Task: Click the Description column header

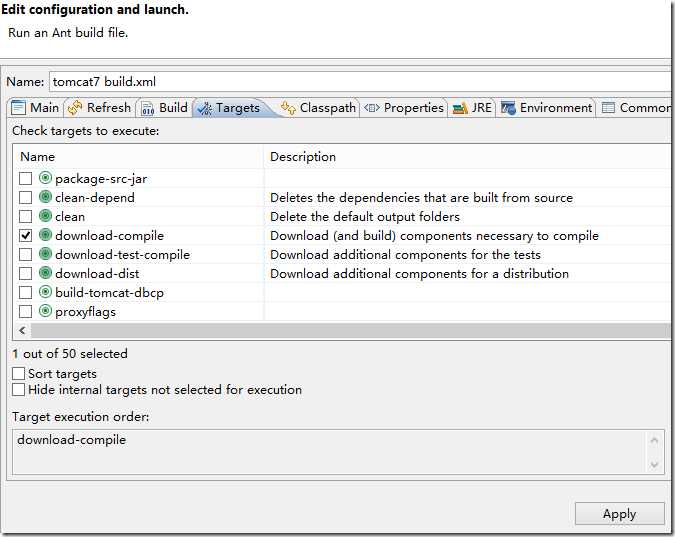Action: pyautogui.click(x=468, y=157)
